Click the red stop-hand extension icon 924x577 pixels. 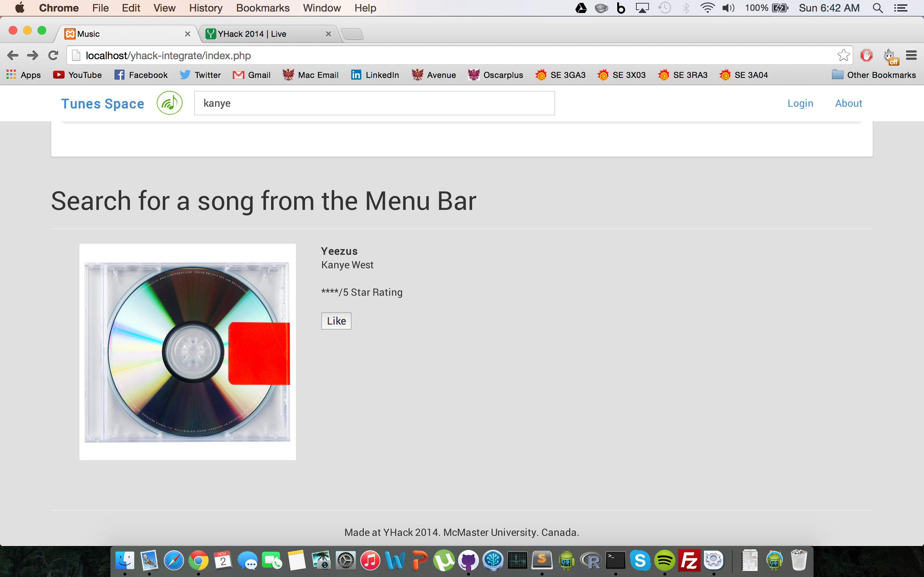tap(866, 56)
